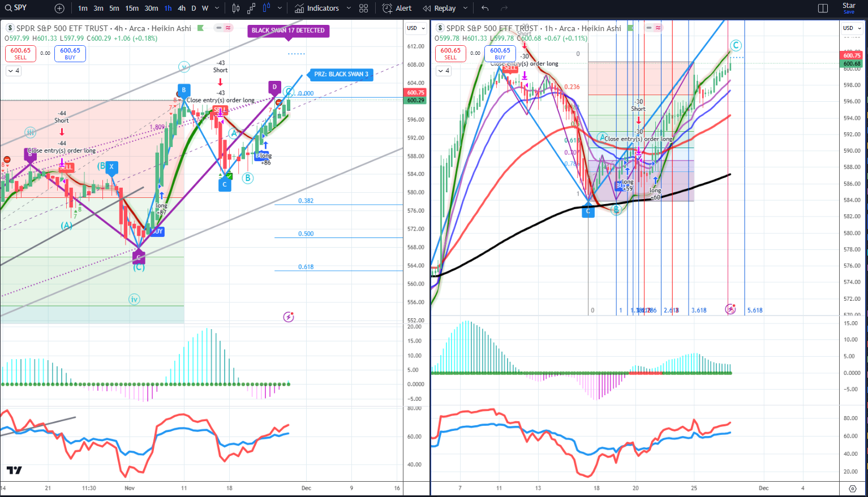The height and width of the screenshot is (497, 868).
Task: Undo the last chart action
Action: [x=485, y=8]
